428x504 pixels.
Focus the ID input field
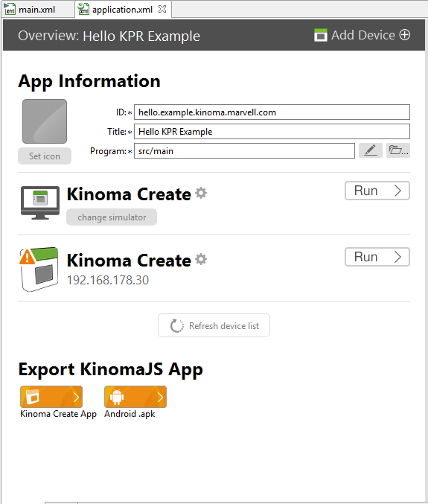[x=272, y=112]
